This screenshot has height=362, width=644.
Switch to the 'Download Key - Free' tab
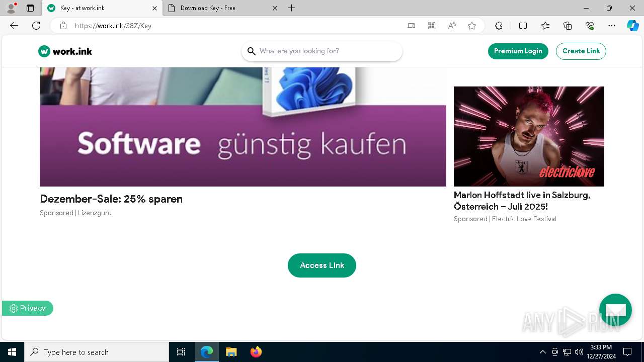[223, 8]
